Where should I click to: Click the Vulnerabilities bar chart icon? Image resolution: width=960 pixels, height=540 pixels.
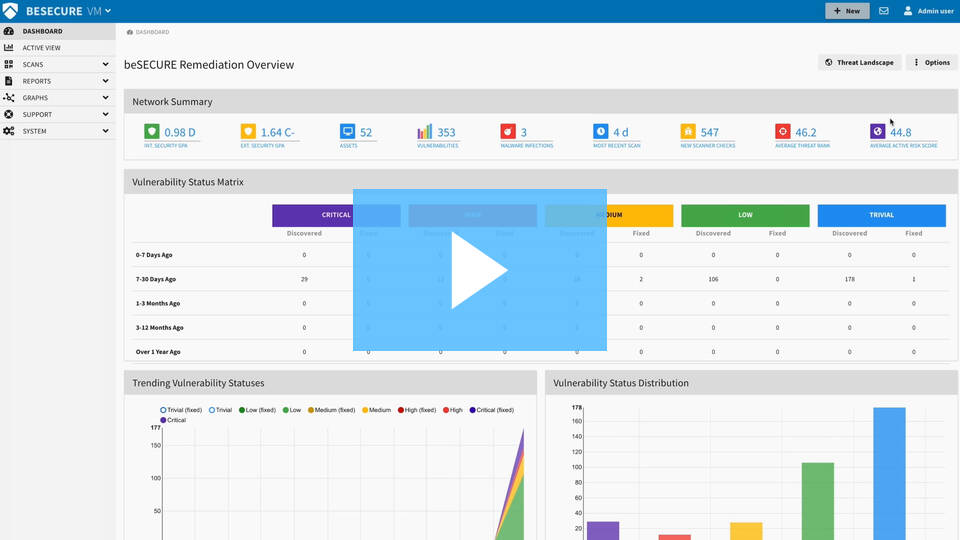pyautogui.click(x=424, y=131)
